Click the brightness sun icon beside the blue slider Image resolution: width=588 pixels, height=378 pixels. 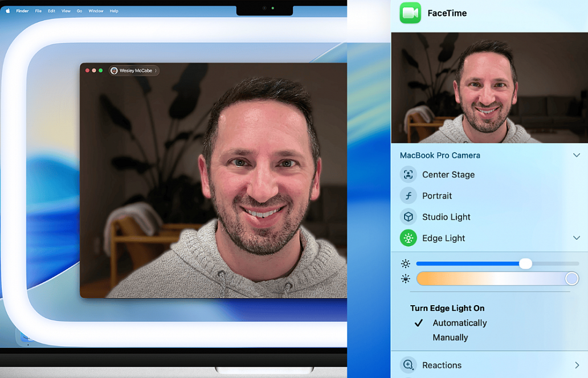click(x=406, y=264)
